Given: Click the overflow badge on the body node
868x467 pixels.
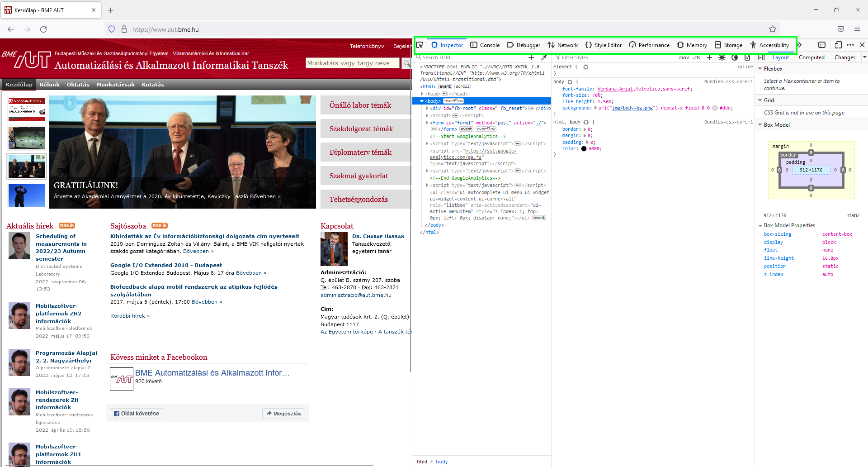Looking at the screenshot, I should pyautogui.click(x=454, y=101).
